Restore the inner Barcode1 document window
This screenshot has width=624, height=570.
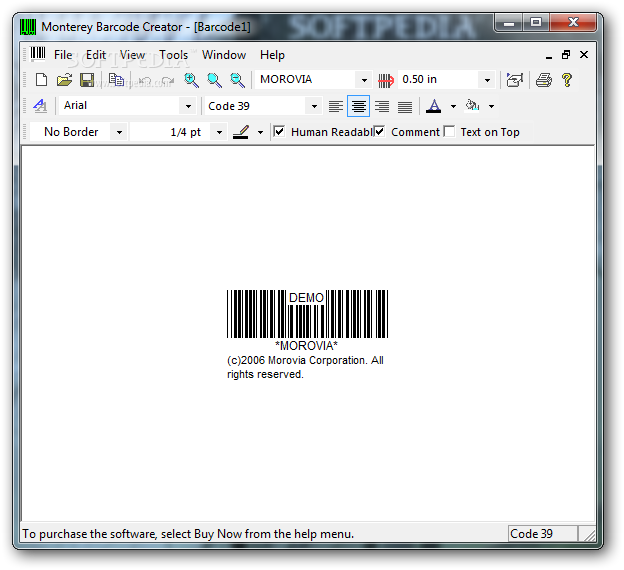pyautogui.click(x=566, y=55)
